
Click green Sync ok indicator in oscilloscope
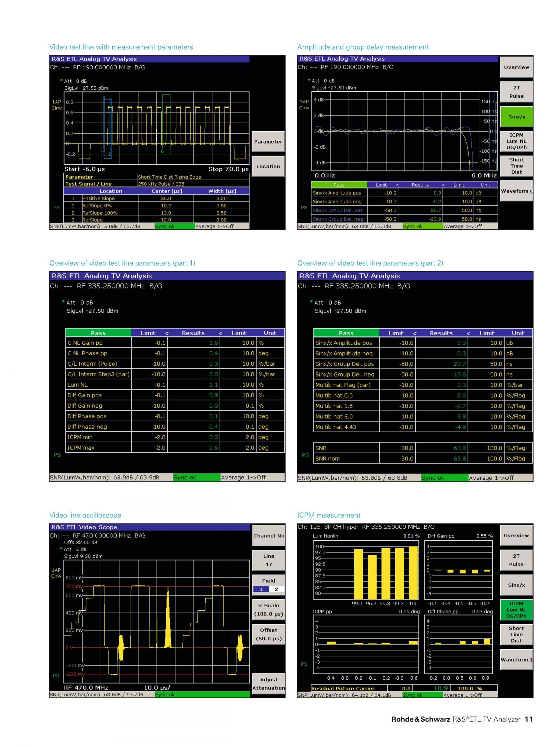click(202, 694)
